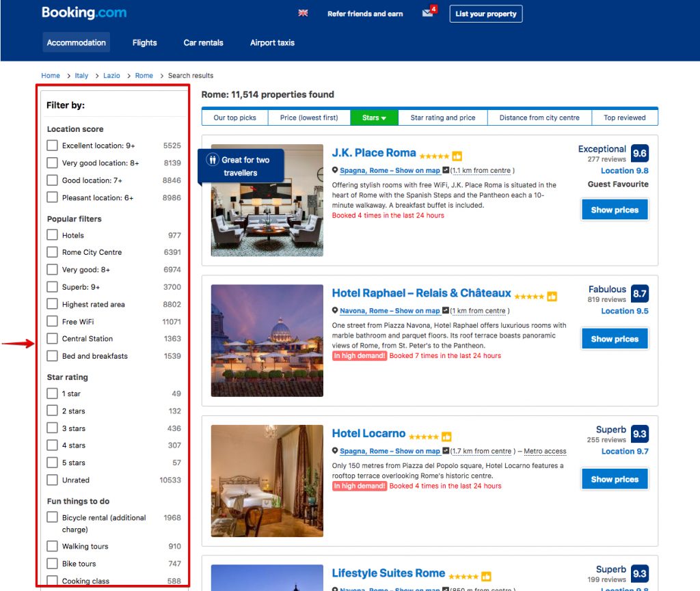Click the map pin icon for J.K. Place Roma
700x591 pixels.
[335, 170]
